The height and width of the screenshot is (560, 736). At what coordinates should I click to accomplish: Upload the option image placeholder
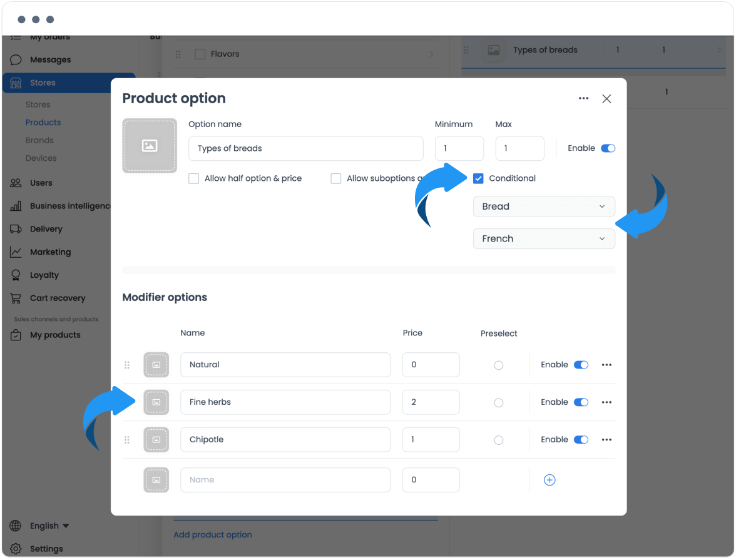tap(150, 146)
